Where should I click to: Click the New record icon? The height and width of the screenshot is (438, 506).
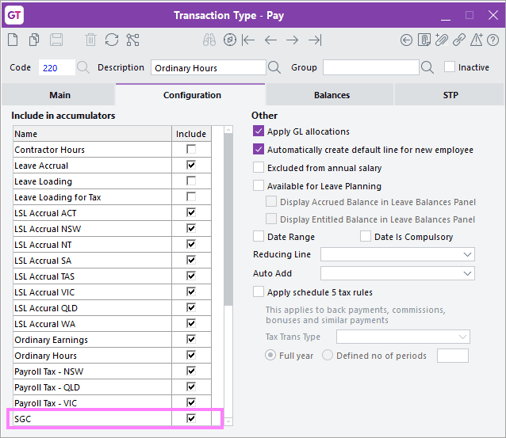tap(13, 40)
